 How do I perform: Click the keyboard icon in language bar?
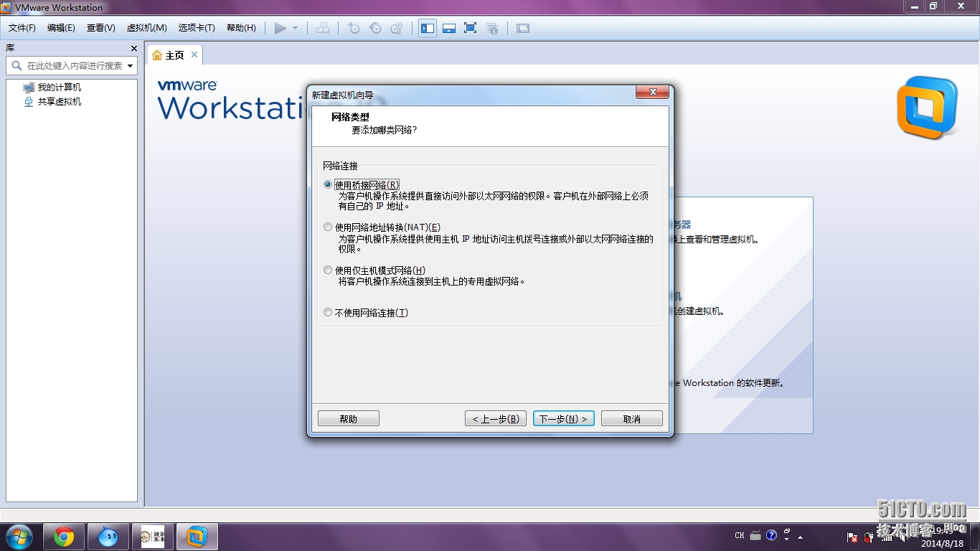pyautogui.click(x=755, y=535)
